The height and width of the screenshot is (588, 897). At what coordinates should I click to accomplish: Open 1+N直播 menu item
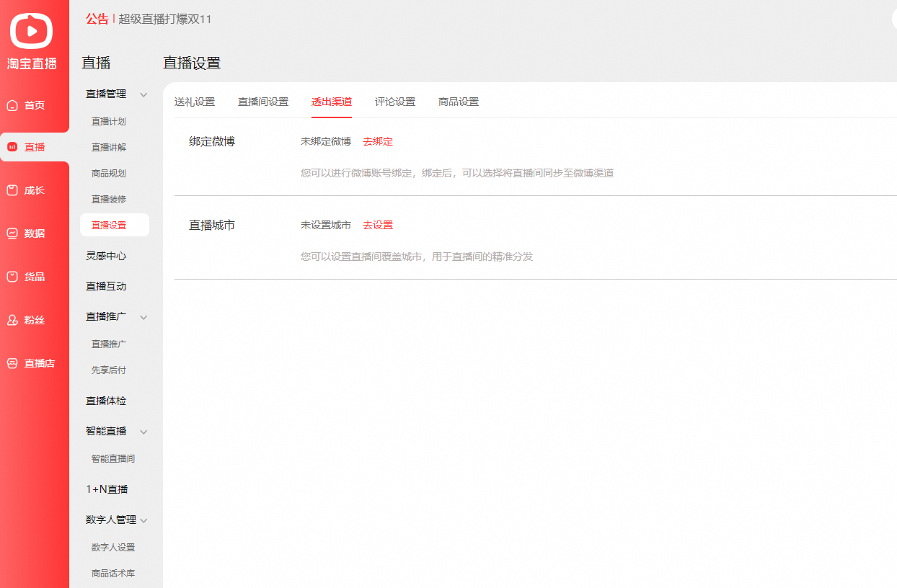pos(107,489)
